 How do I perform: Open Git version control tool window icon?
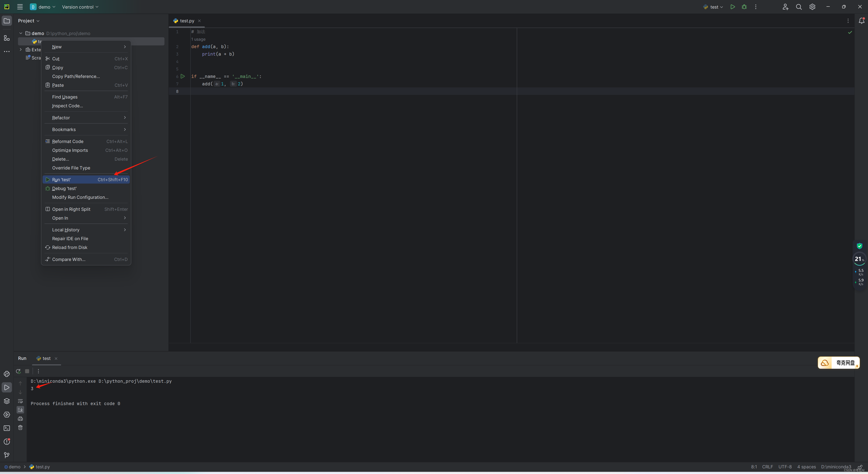7,455
